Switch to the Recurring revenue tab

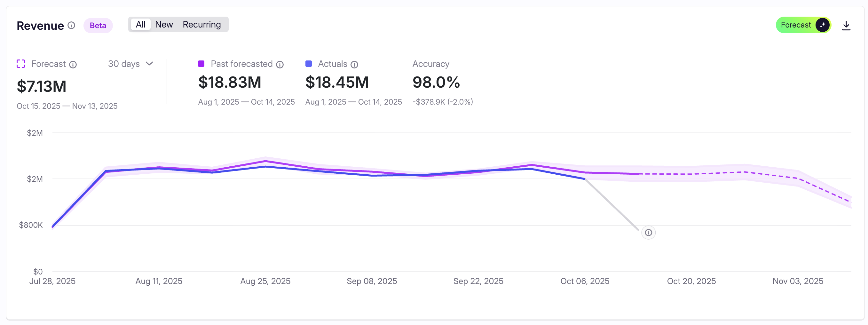point(201,25)
